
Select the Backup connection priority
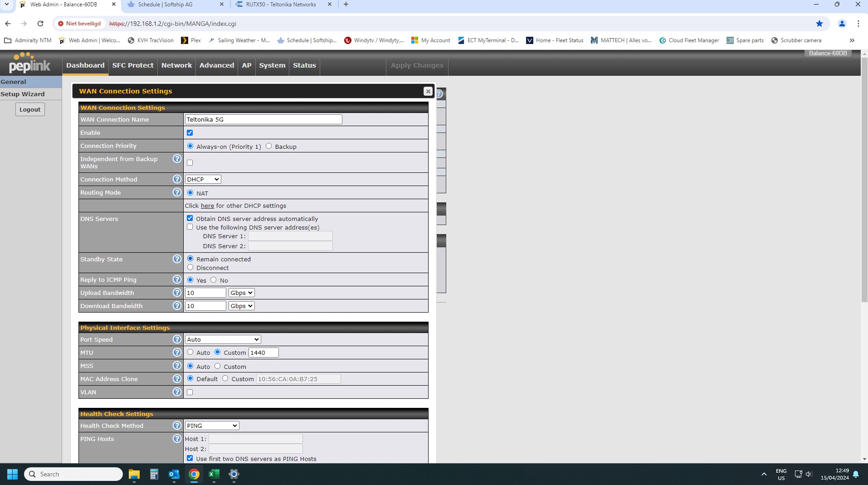click(269, 146)
